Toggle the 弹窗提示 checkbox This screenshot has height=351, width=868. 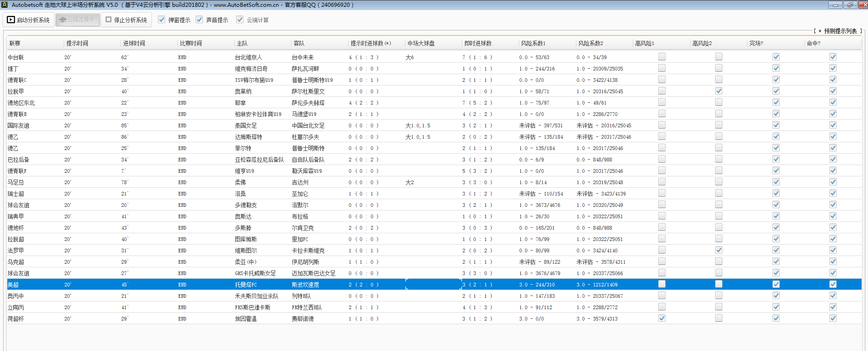(161, 20)
